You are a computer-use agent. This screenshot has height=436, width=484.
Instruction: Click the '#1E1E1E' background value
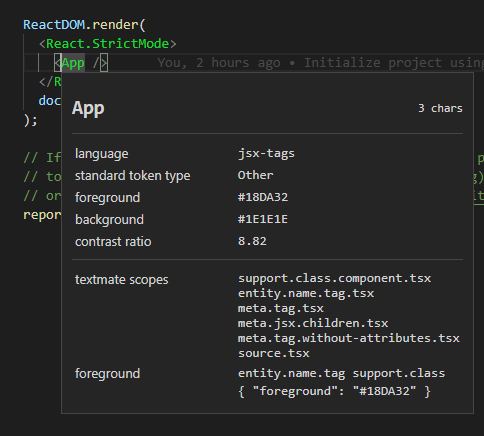263,219
